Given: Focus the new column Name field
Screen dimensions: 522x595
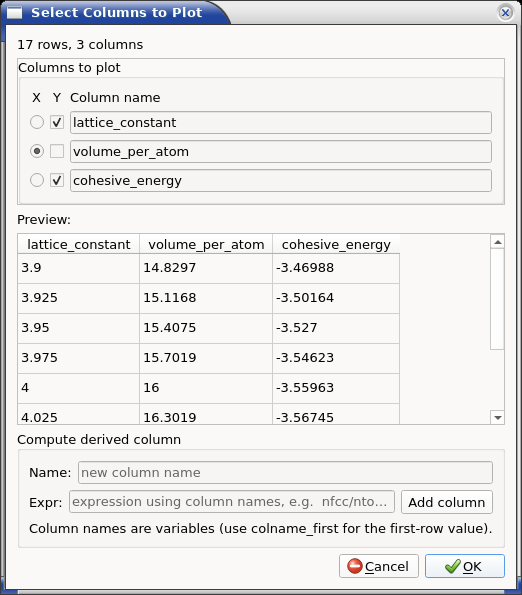Looking at the screenshot, I should pos(285,472).
